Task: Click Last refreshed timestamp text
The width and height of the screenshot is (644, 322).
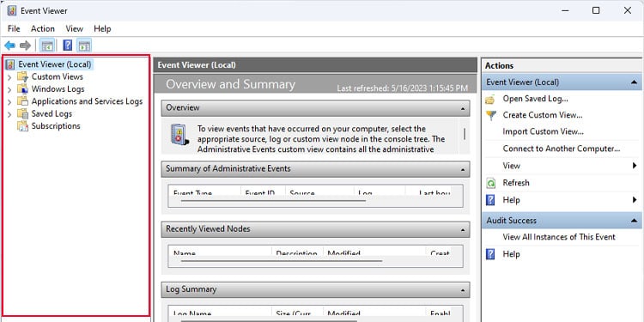Action: (x=402, y=88)
